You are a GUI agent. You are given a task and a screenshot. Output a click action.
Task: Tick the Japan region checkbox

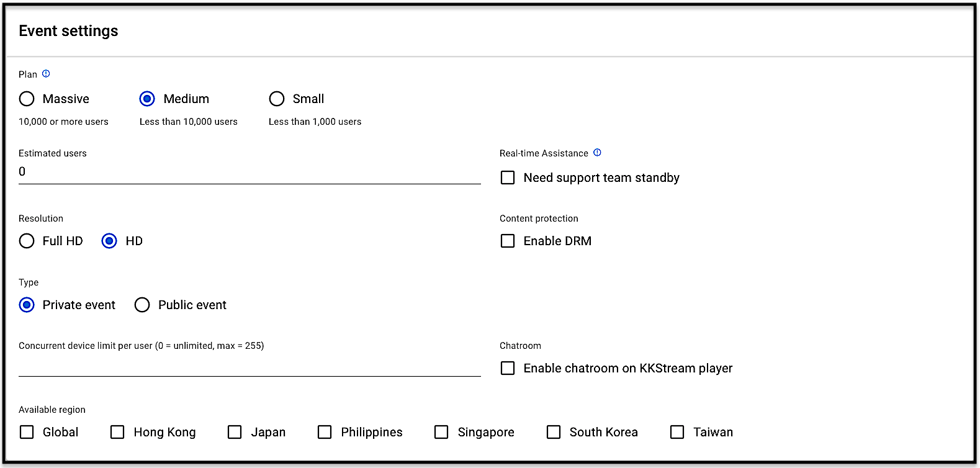235,432
